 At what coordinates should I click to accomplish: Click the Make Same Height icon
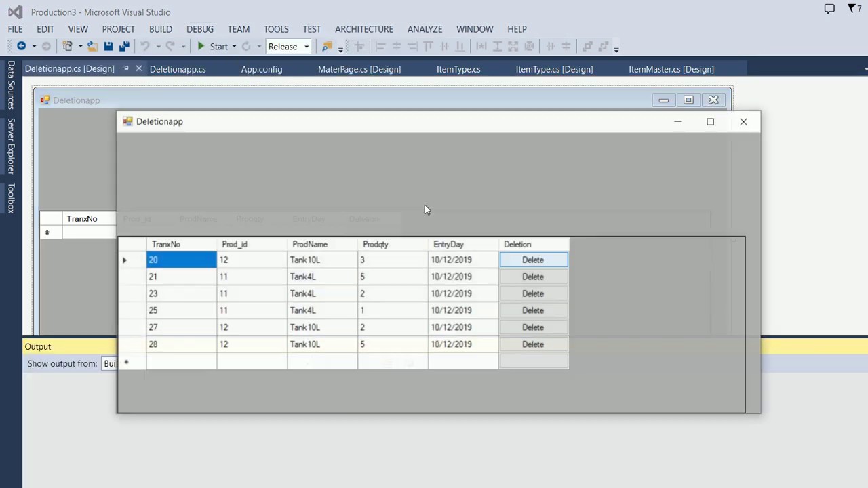tap(497, 46)
